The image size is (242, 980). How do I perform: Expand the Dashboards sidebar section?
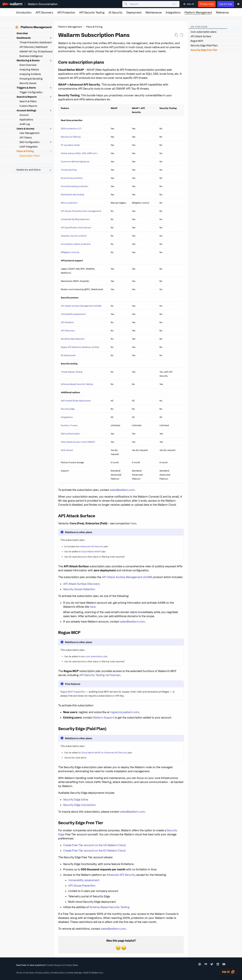tap(51, 38)
